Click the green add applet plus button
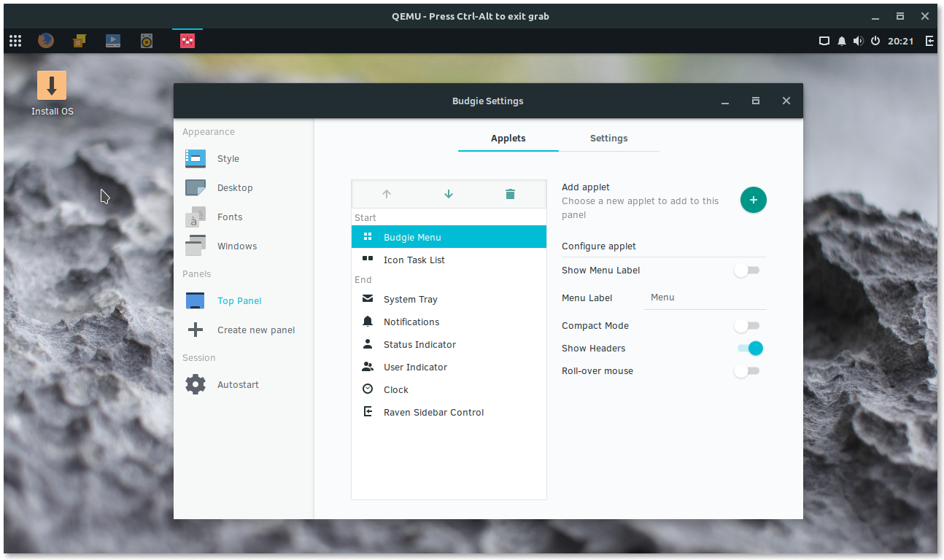The width and height of the screenshot is (944, 560). click(754, 200)
